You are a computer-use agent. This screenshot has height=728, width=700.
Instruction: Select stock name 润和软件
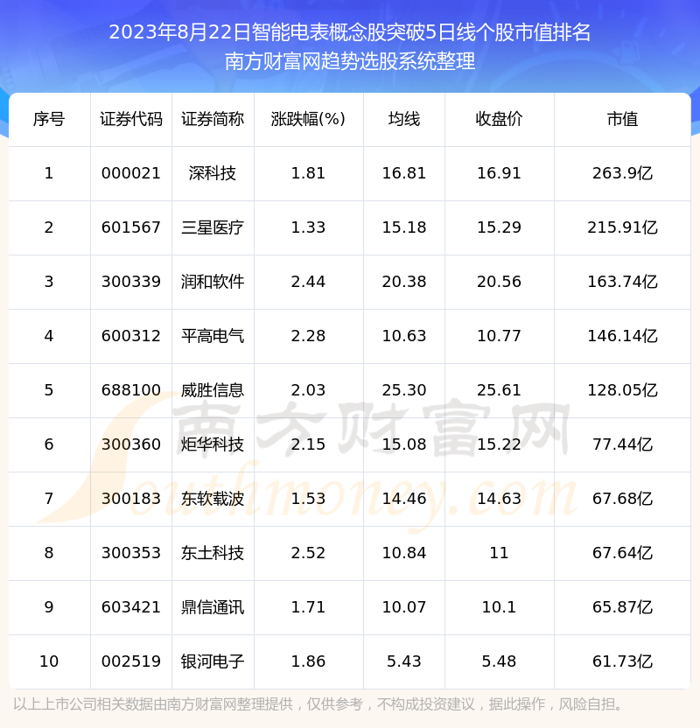pyautogui.click(x=213, y=282)
